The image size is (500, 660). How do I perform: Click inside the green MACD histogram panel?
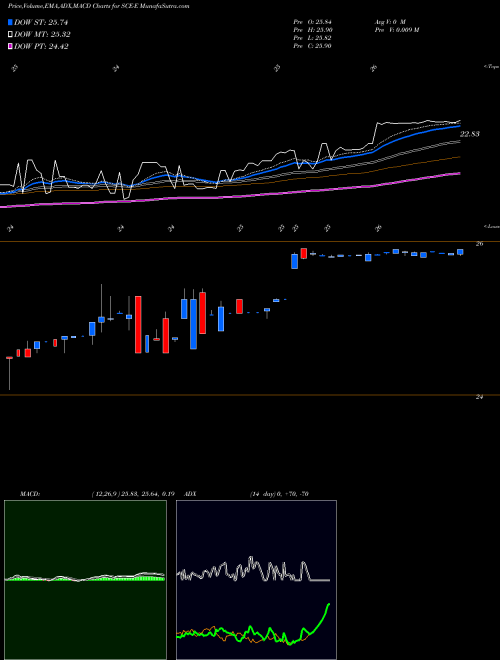tap(85, 580)
